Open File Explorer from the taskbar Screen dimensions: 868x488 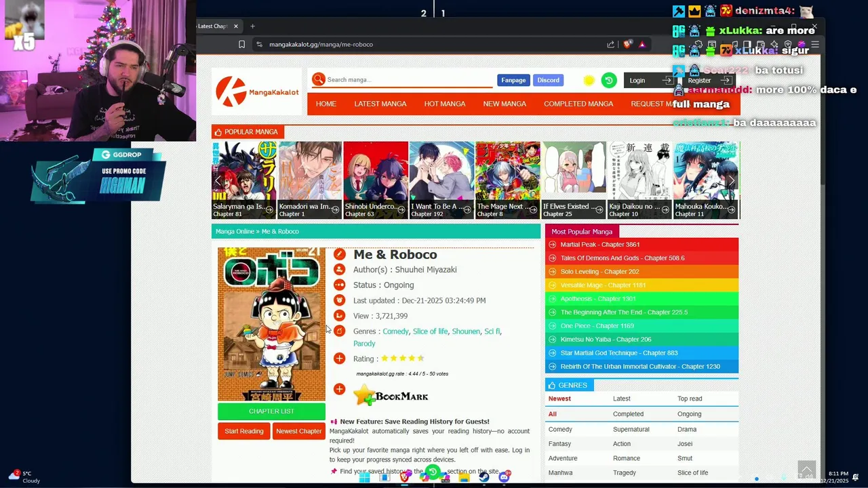click(x=464, y=477)
